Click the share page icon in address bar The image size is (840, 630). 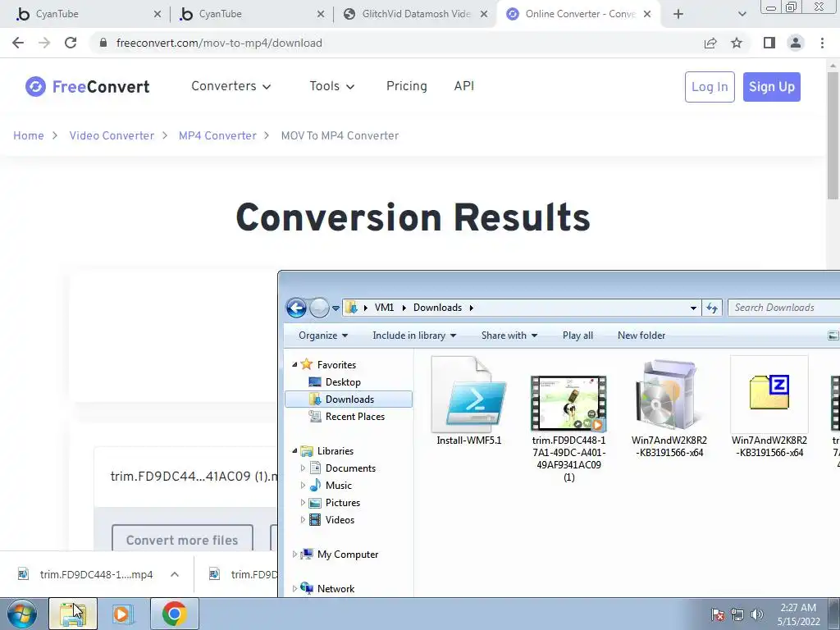pos(710,43)
